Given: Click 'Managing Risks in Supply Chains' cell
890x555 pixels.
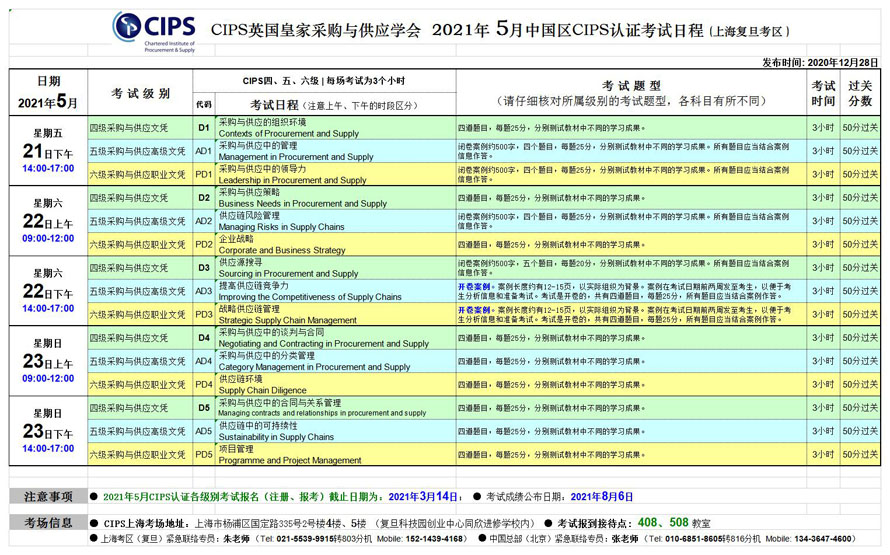Looking at the screenshot, I should [336, 221].
